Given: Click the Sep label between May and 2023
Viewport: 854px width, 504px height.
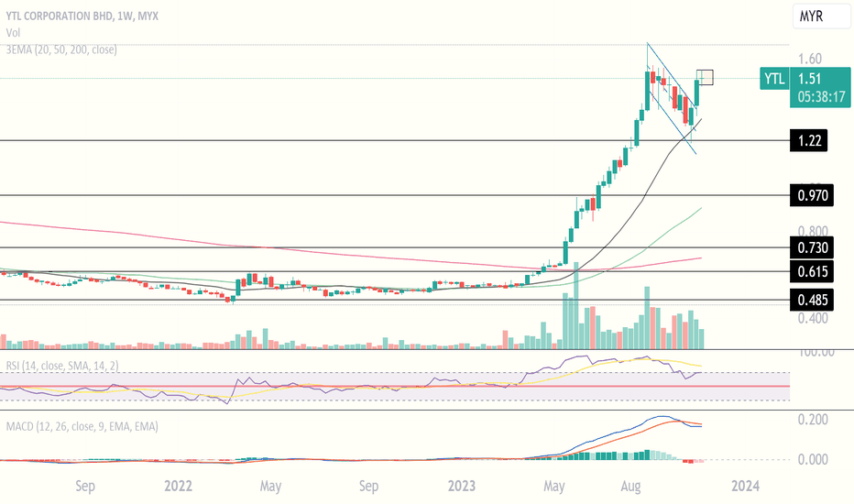Looking at the screenshot, I should click(x=368, y=486).
